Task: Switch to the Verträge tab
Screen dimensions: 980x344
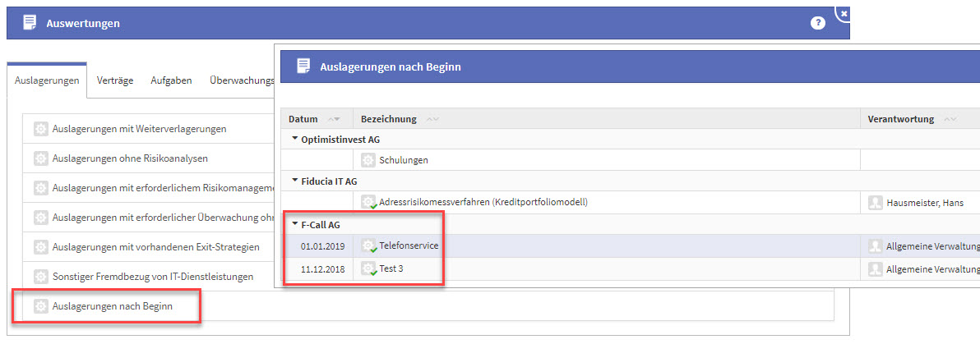Action: (115, 80)
